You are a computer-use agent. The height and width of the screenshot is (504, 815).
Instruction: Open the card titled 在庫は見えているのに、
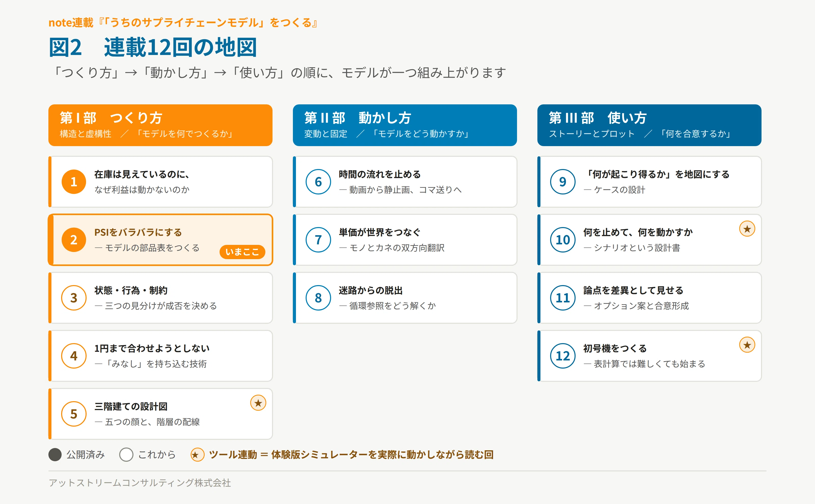tap(160, 182)
